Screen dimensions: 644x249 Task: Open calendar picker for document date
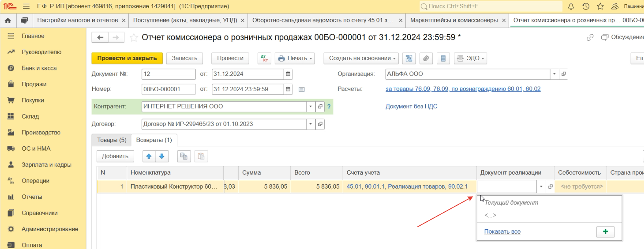click(288, 74)
